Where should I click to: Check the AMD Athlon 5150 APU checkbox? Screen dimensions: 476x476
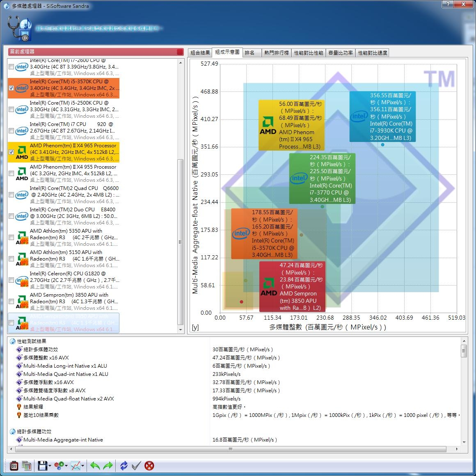click(x=11, y=259)
